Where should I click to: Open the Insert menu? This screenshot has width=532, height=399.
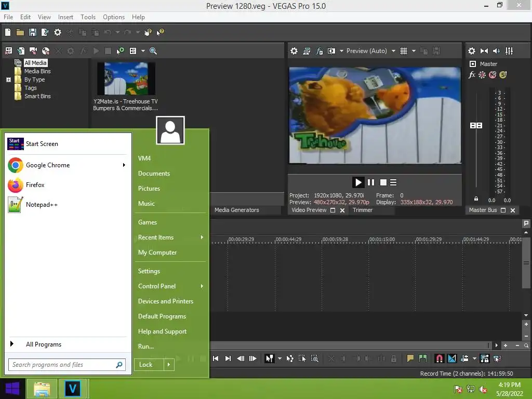(65, 17)
